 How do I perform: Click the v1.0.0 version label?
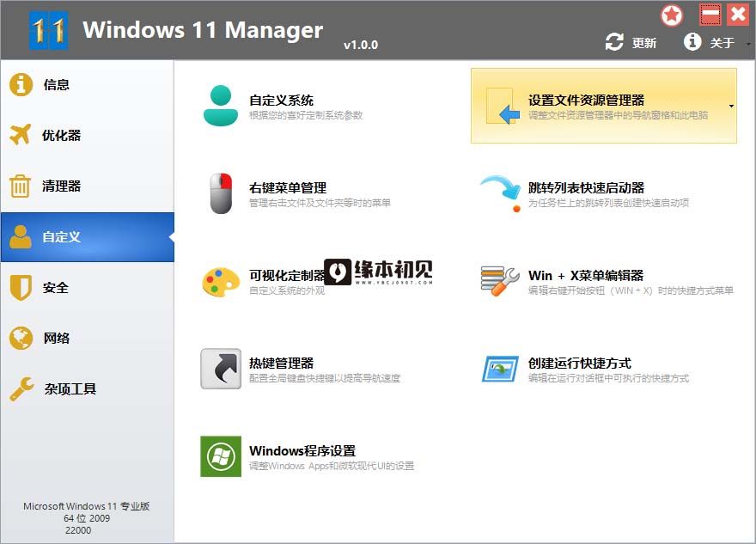click(361, 45)
